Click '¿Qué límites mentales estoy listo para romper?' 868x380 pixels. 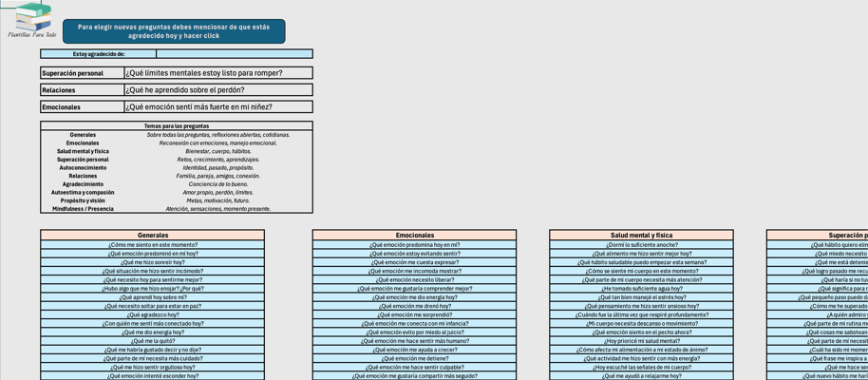coord(219,73)
